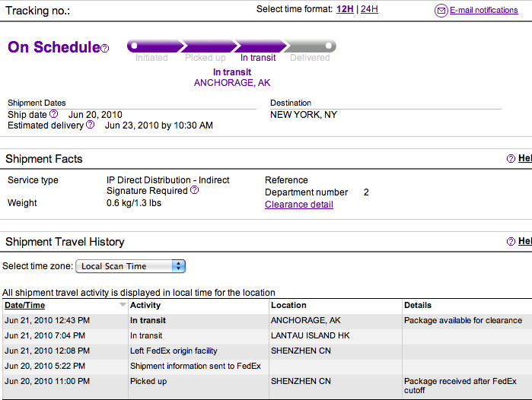532x400 pixels.
Task: Click help icon next to On Schedule
Action: (105, 49)
